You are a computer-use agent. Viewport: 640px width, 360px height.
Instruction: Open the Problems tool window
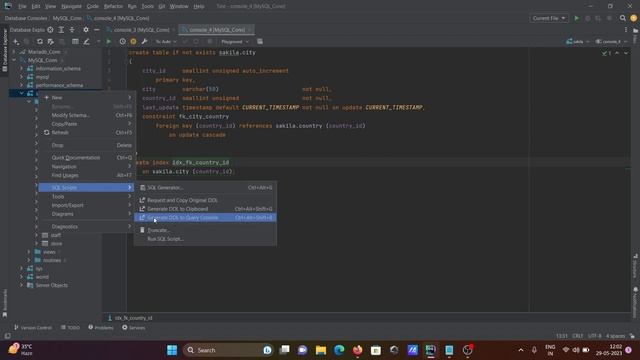(x=101, y=328)
